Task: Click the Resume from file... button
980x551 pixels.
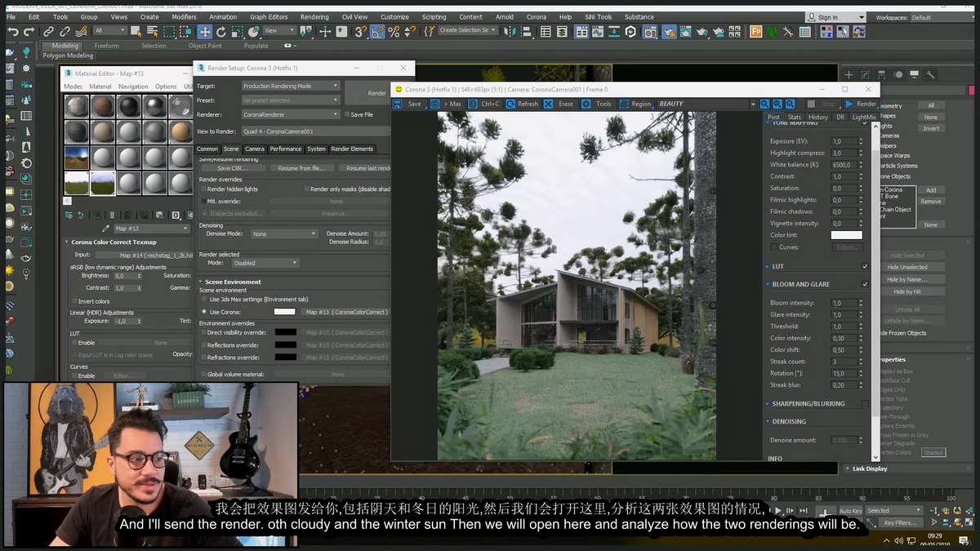Action: click(301, 168)
